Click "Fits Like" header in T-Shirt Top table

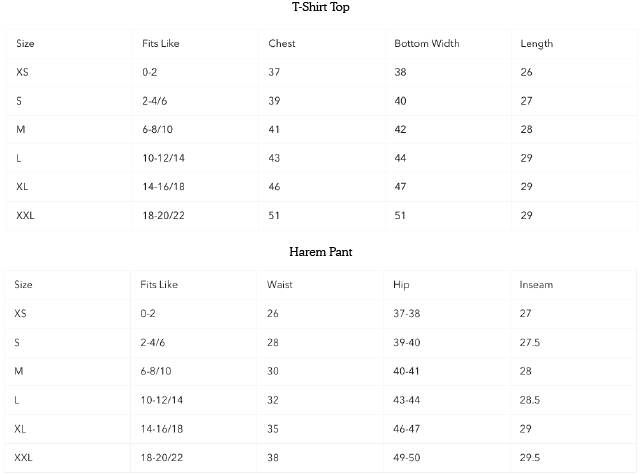click(x=161, y=44)
